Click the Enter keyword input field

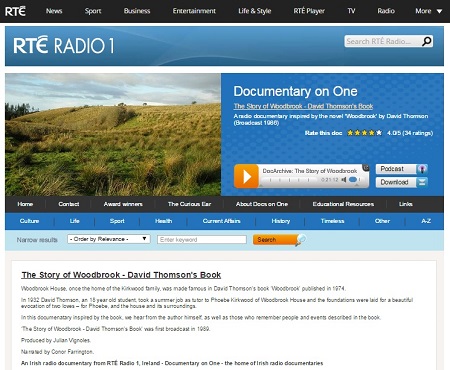point(202,239)
